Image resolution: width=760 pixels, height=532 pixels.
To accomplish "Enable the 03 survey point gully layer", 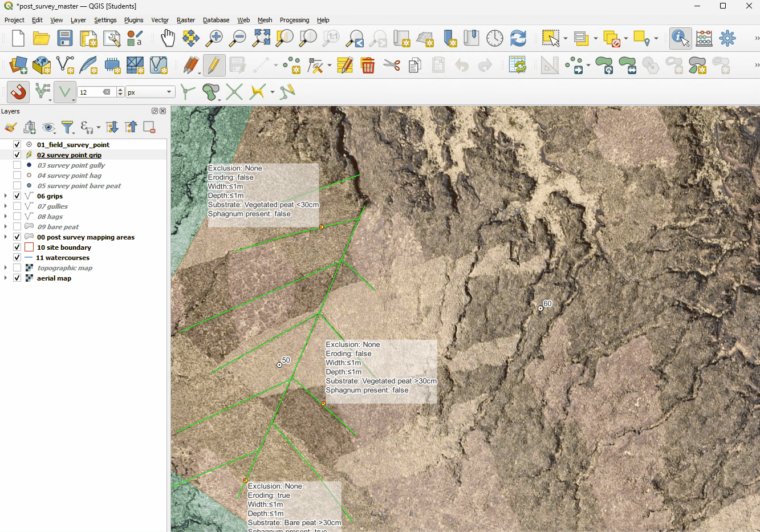I will 17,165.
